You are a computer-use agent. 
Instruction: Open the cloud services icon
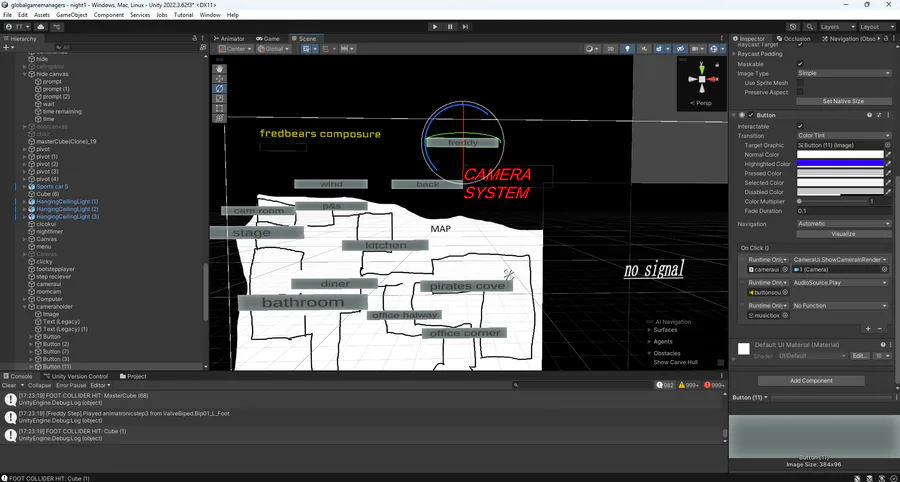(x=41, y=26)
